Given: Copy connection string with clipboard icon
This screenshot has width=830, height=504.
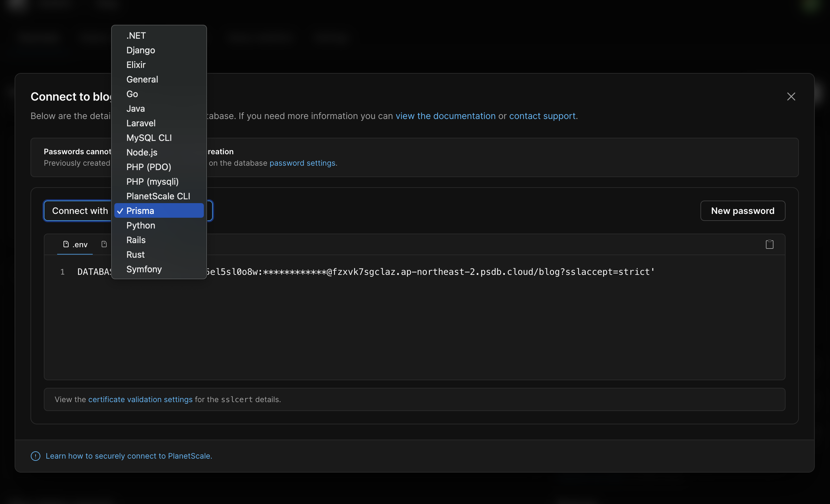Looking at the screenshot, I should coord(769,244).
